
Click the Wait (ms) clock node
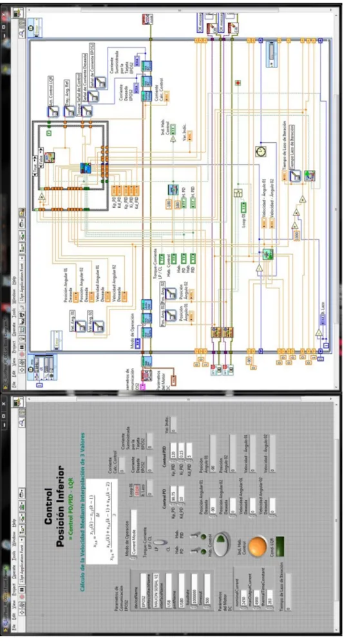[261, 151]
